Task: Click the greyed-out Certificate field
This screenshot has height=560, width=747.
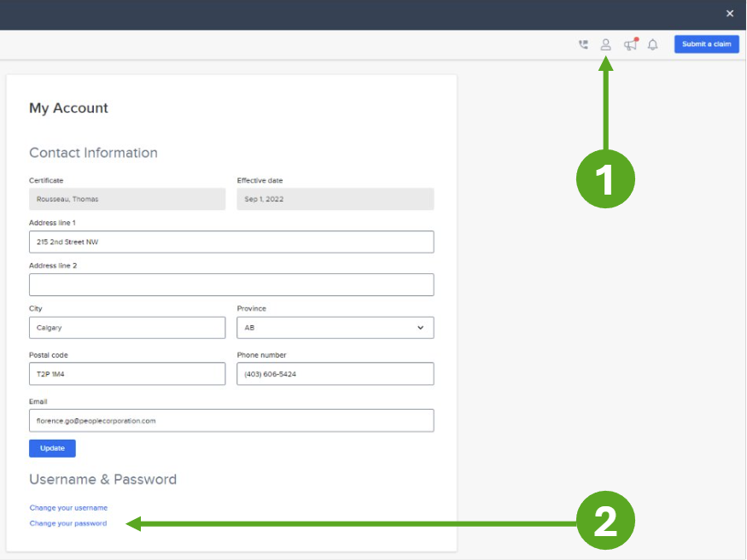Action: 126,199
